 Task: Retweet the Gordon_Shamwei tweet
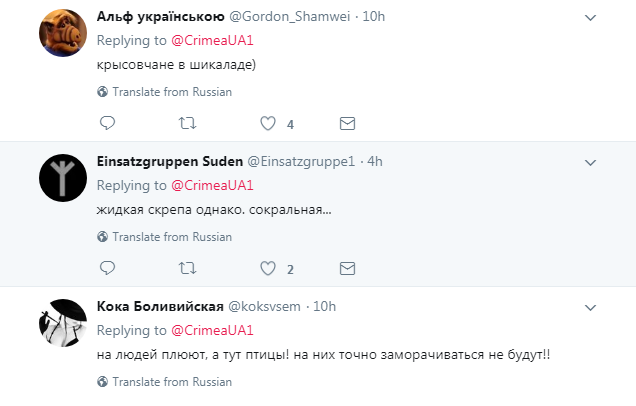187,124
